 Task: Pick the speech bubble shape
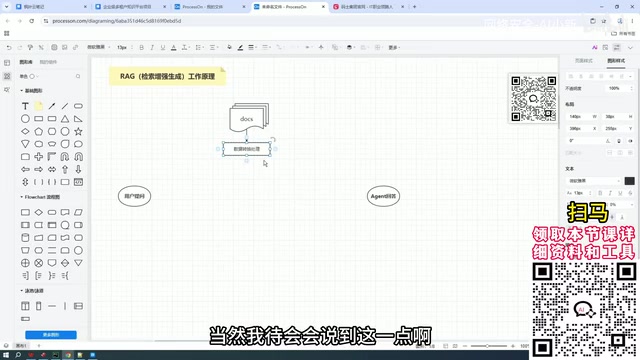point(78,144)
